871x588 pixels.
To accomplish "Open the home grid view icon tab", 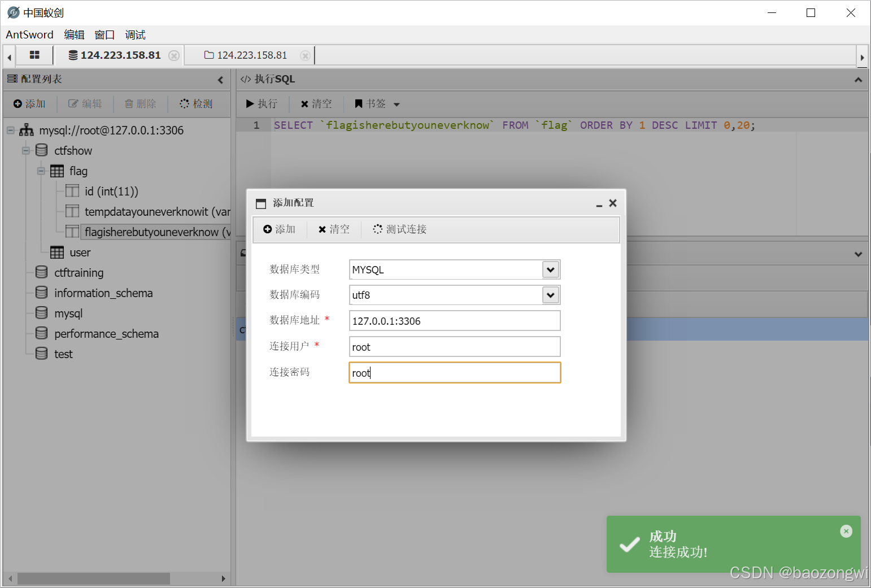I will click(34, 55).
